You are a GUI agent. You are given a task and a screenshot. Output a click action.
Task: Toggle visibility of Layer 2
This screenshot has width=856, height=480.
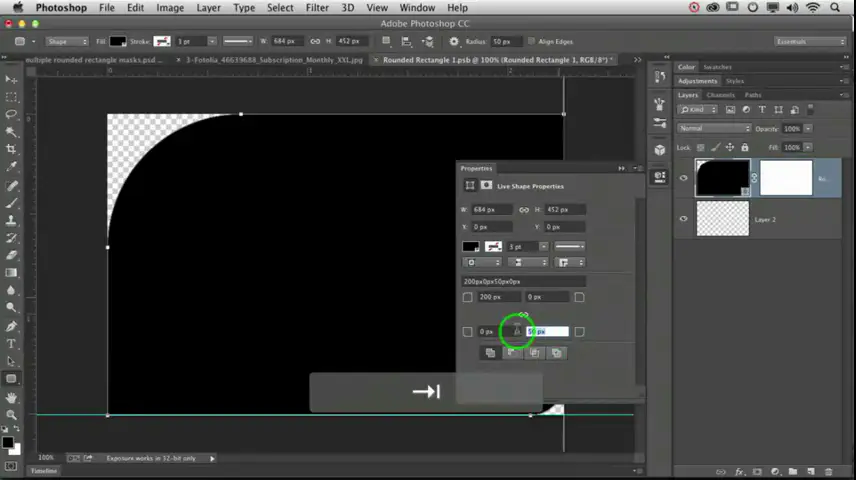(x=684, y=219)
